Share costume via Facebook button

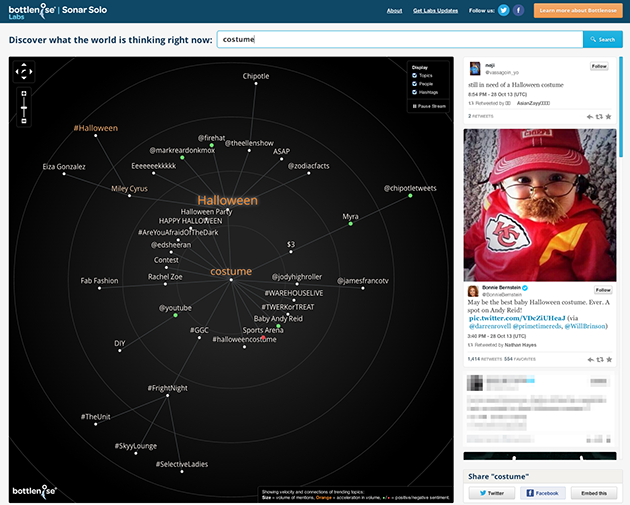(x=543, y=493)
